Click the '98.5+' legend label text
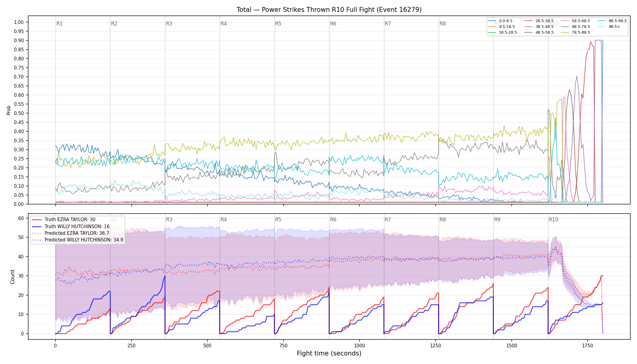 [614, 27]
